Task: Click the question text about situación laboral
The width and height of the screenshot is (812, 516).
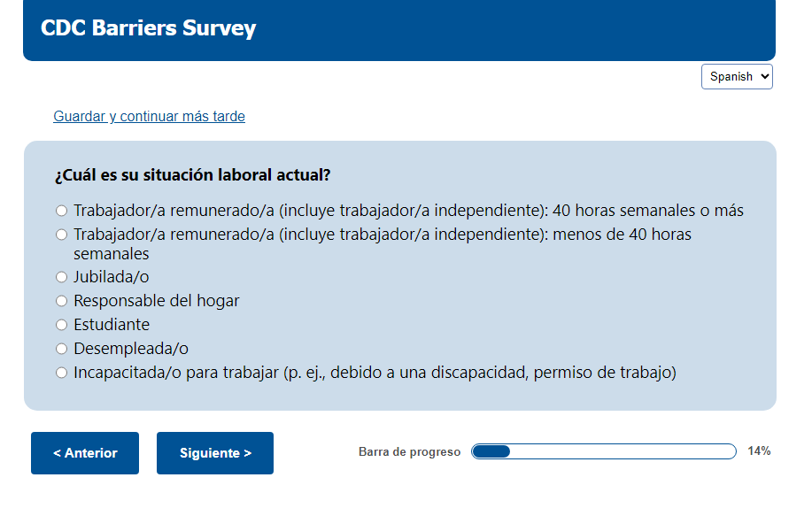Action: pyautogui.click(x=192, y=175)
